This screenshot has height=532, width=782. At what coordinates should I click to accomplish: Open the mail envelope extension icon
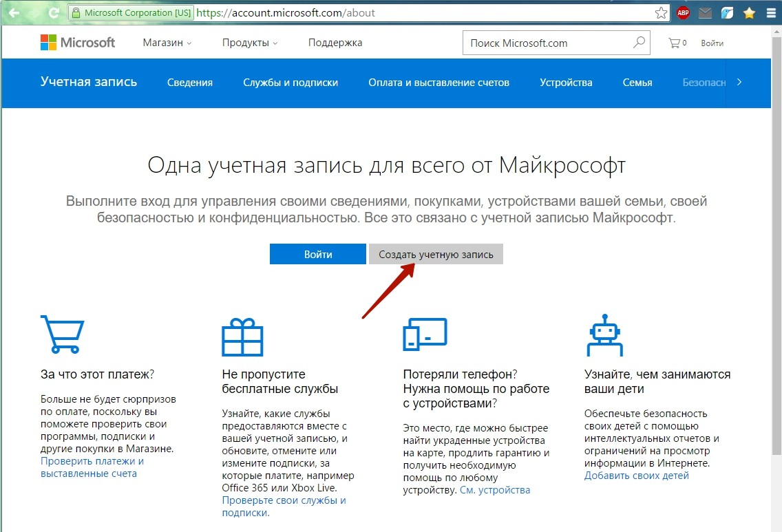[705, 13]
